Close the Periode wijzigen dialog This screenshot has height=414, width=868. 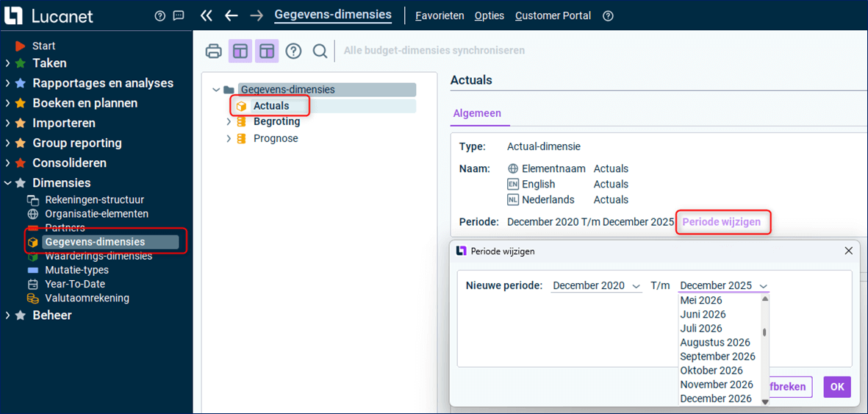[x=848, y=251]
